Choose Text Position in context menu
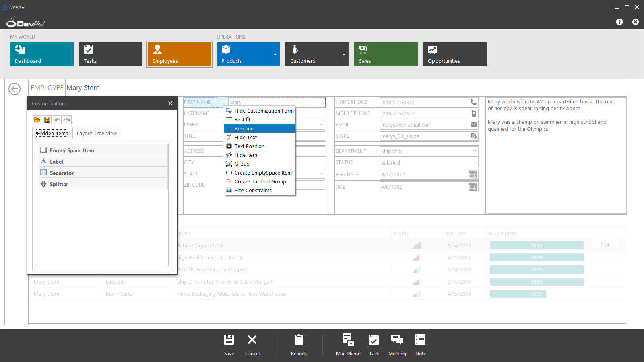 260,146
